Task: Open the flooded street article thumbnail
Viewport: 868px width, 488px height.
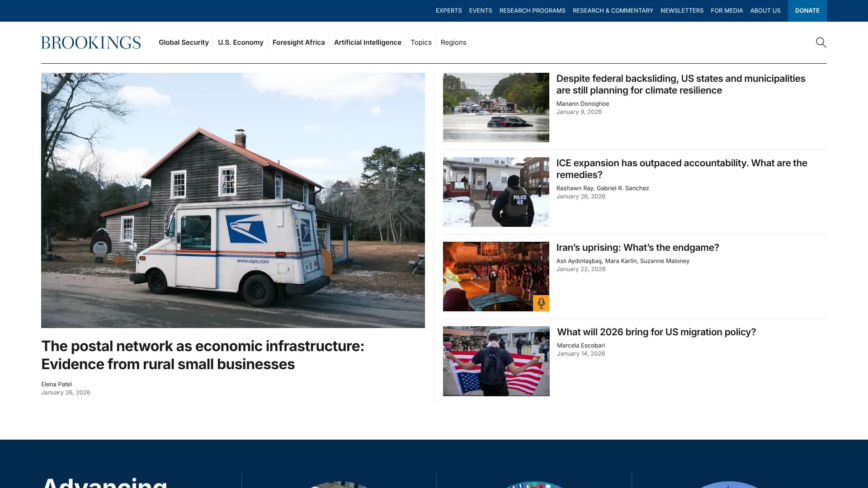Action: click(495, 108)
